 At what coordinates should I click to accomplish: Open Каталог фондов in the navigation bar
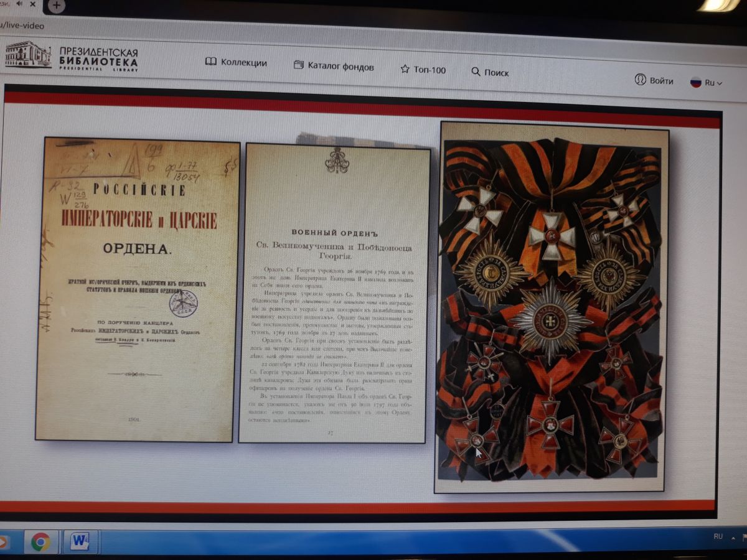pyautogui.click(x=334, y=66)
